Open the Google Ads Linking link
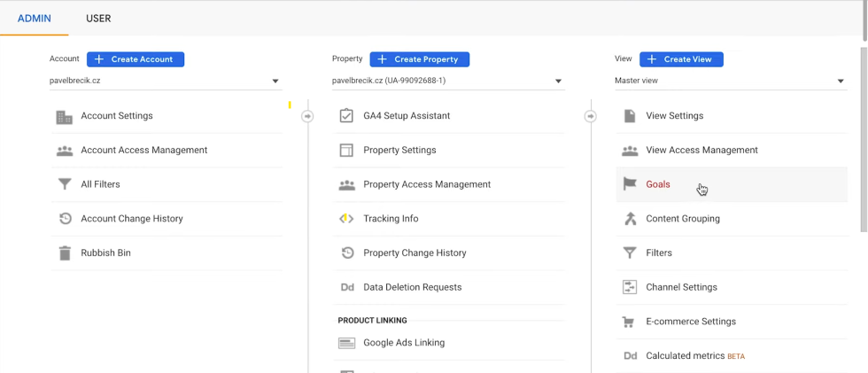The width and height of the screenshot is (868, 373). (x=404, y=343)
